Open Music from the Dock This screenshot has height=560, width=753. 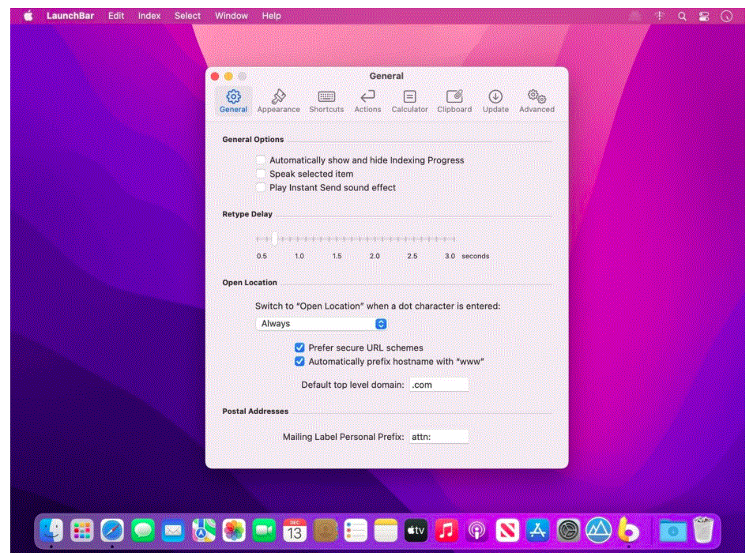446,531
